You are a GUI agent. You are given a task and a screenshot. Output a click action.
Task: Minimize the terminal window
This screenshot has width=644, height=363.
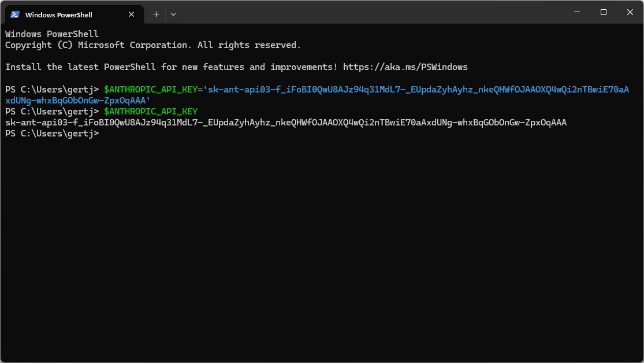click(x=576, y=12)
